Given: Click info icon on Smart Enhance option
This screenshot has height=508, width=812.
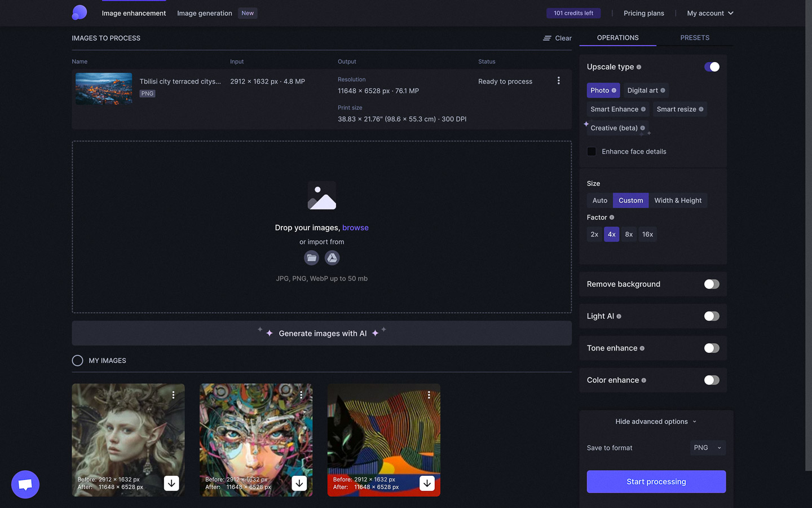Looking at the screenshot, I should pos(643,110).
